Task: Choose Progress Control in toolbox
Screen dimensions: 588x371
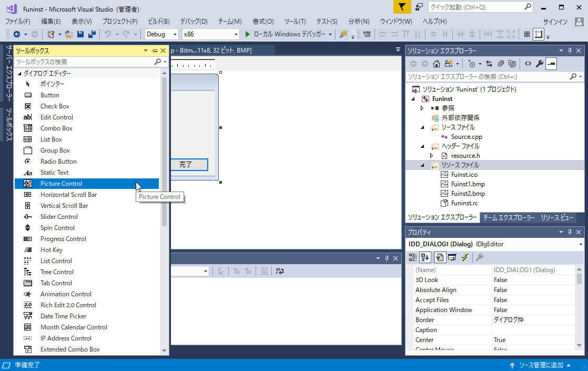Action: (87, 239)
